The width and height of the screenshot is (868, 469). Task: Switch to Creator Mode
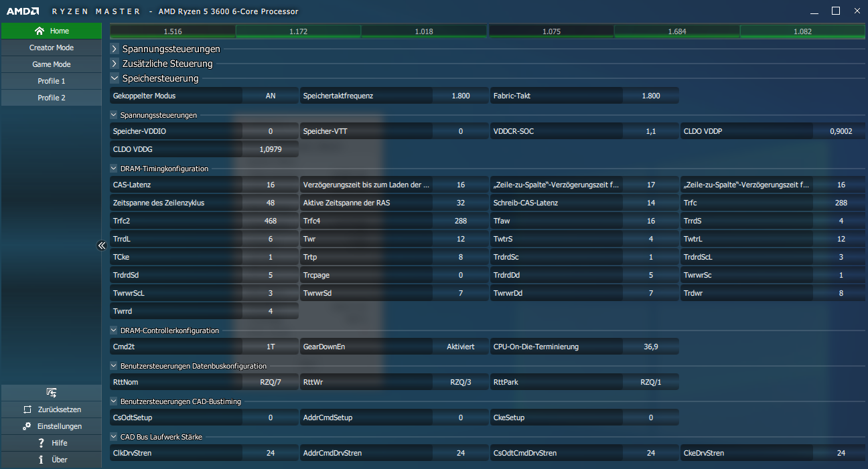coord(51,48)
